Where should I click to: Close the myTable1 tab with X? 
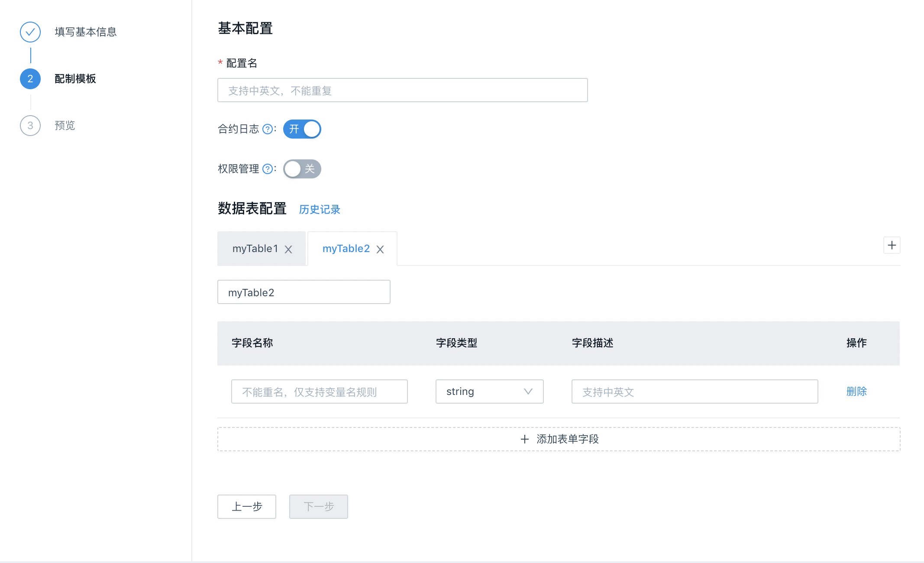pyautogui.click(x=288, y=249)
